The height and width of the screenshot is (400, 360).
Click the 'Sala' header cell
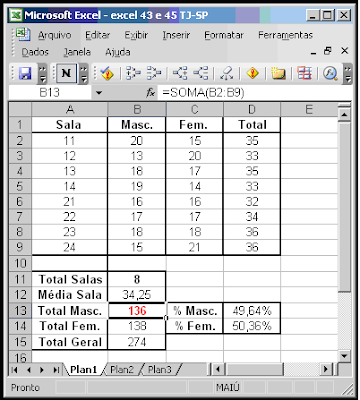pos(70,124)
